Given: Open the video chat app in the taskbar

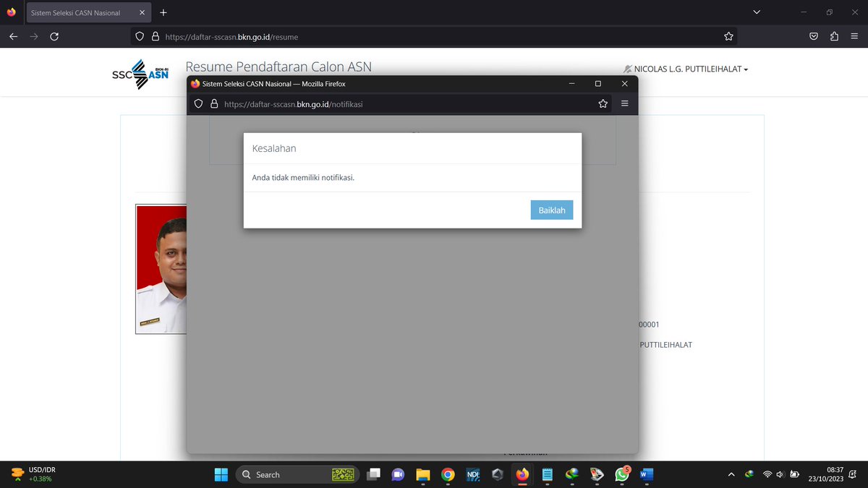Looking at the screenshot, I should pyautogui.click(x=397, y=474).
